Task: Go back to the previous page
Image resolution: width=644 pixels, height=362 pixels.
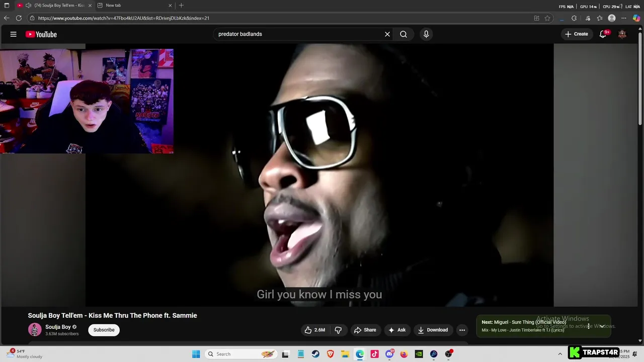Action: [x=7, y=18]
